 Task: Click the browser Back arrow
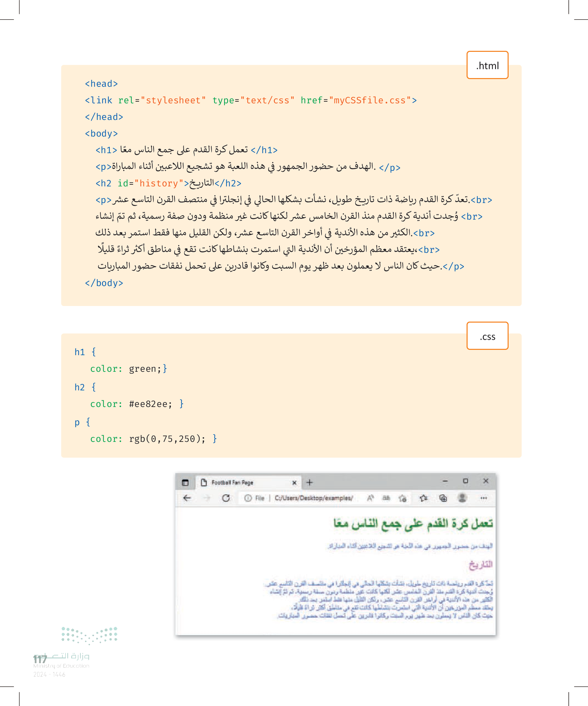(x=187, y=498)
